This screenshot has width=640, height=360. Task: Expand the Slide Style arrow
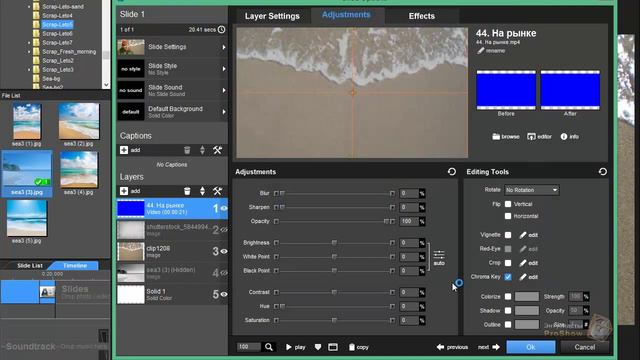click(224, 69)
